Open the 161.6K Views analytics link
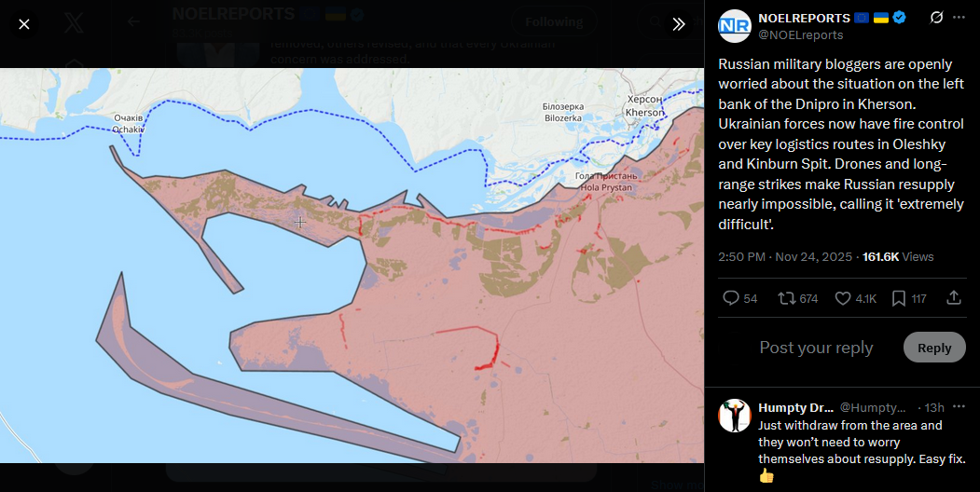This screenshot has width=980, height=492. click(x=898, y=256)
